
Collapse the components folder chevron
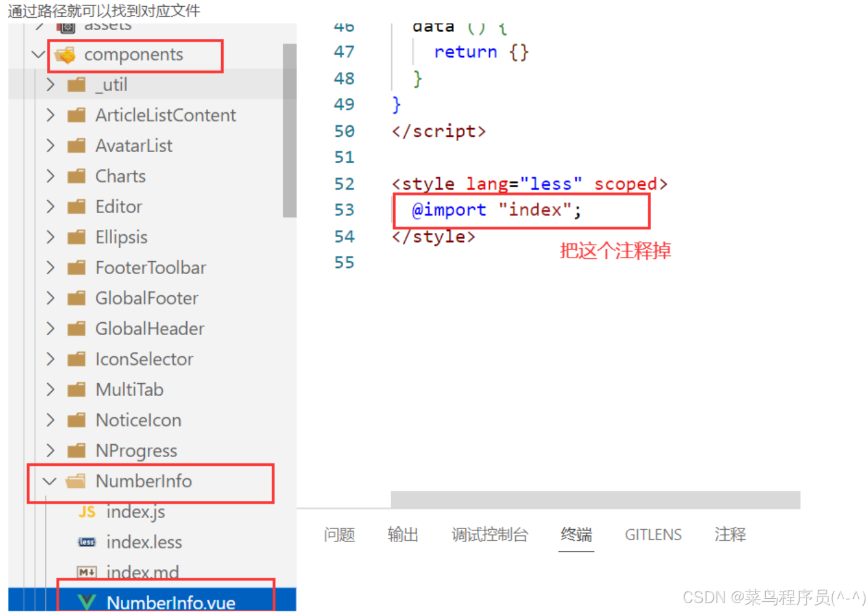38,54
